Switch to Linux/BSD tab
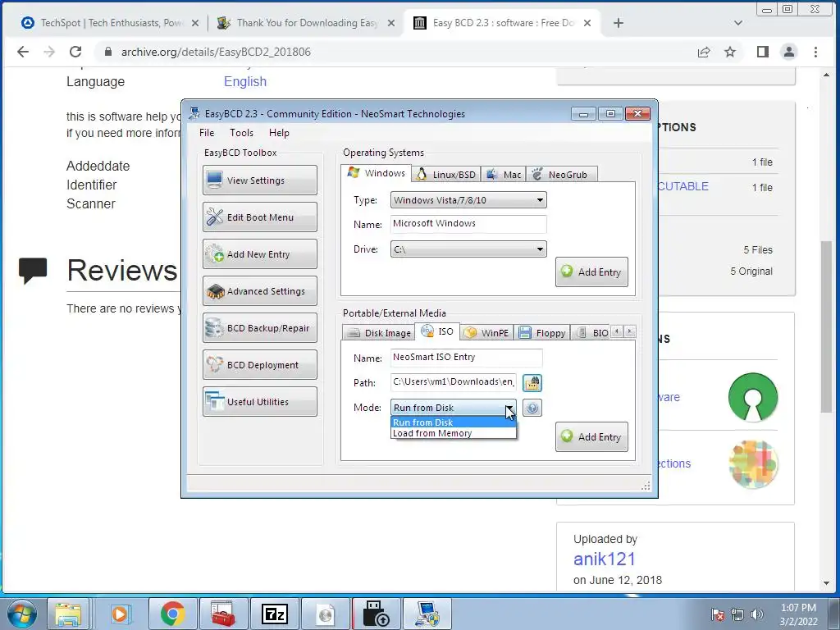 click(446, 175)
